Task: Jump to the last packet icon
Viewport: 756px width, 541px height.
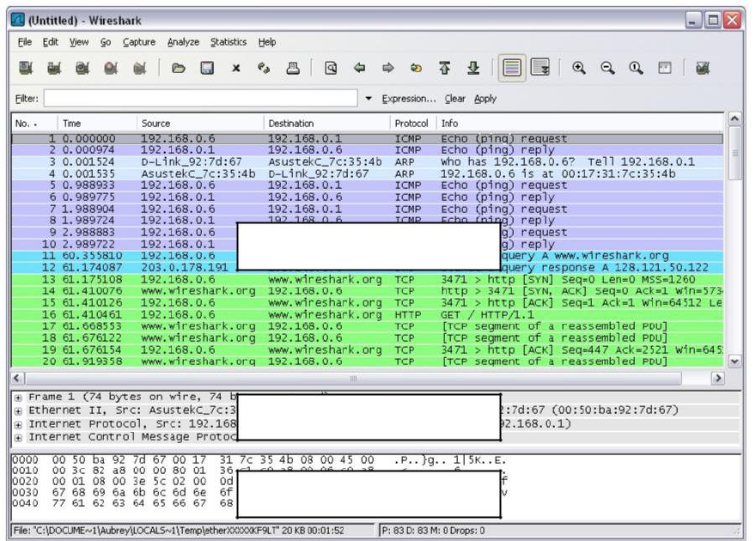Action: [473, 68]
